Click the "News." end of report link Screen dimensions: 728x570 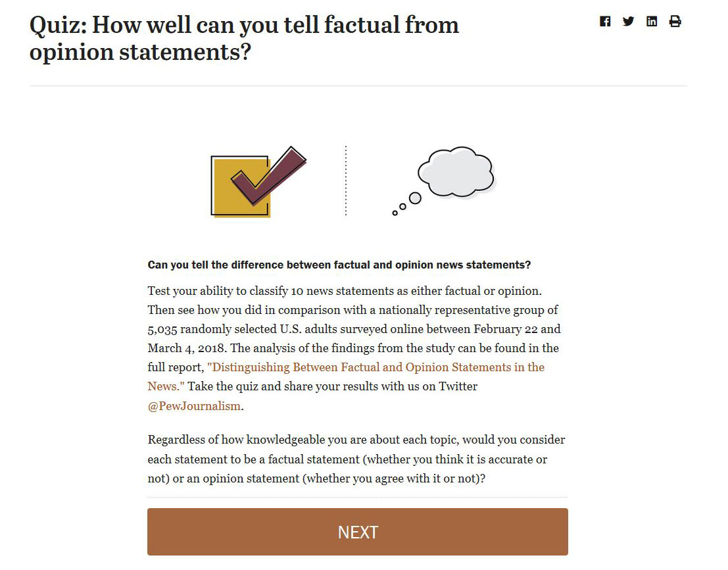pyautogui.click(x=166, y=386)
